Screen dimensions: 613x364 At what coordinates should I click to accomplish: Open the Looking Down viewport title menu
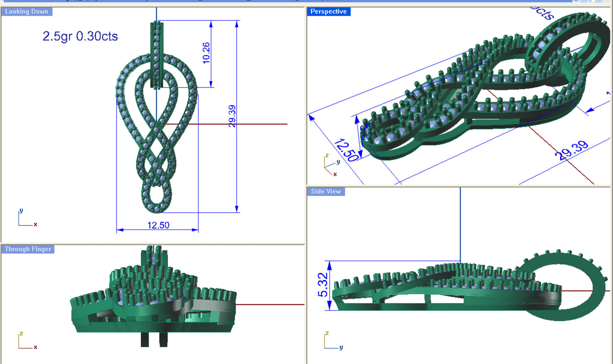coord(26,11)
